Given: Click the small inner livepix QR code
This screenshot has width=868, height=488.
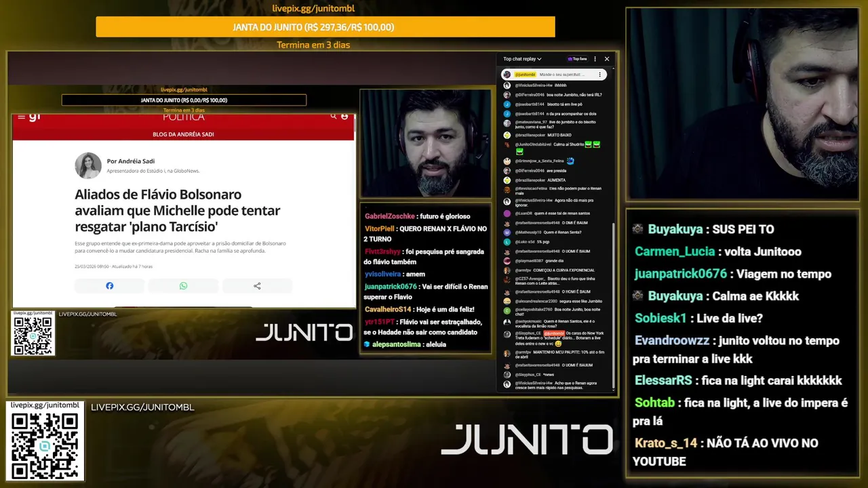Looking at the screenshot, I should pos(33,335).
